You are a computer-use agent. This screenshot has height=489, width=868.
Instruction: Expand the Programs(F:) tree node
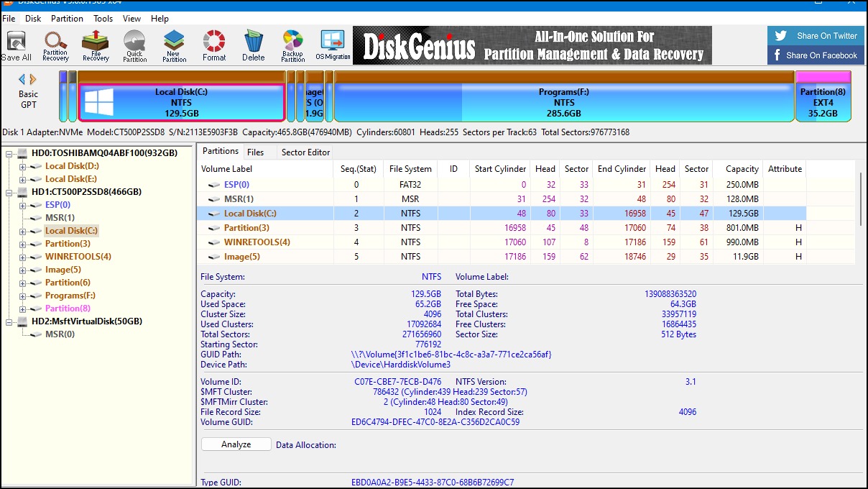pos(22,296)
